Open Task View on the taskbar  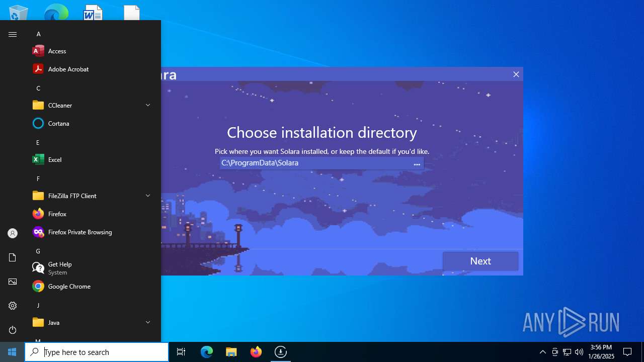tap(181, 352)
